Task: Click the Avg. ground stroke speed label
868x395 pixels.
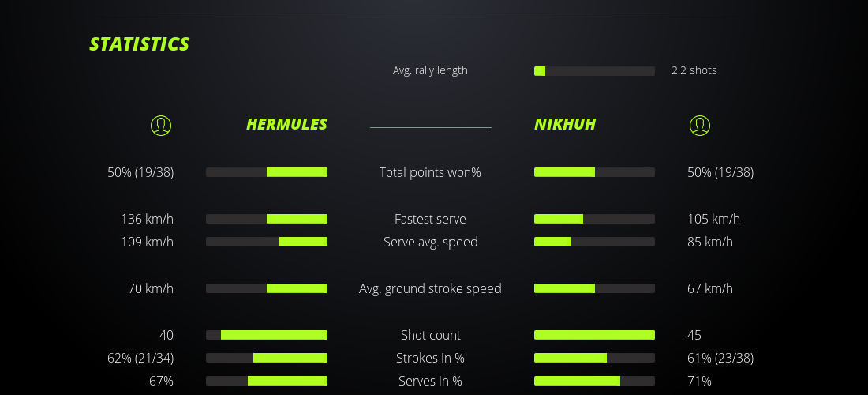Action: point(430,288)
